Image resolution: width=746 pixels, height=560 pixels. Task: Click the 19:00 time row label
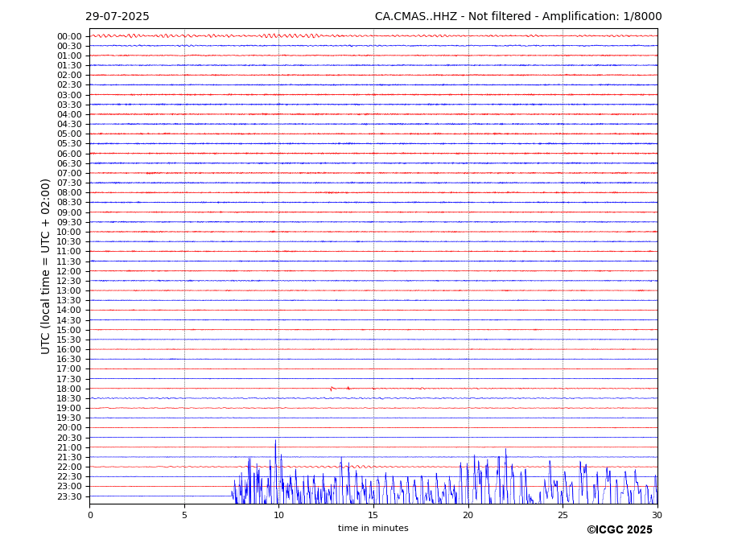[69, 408]
